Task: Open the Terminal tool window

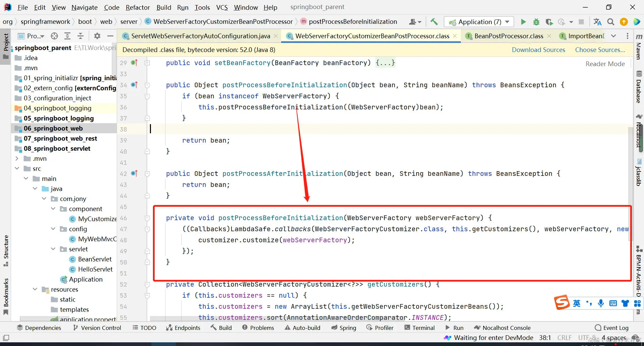Action: [420, 328]
